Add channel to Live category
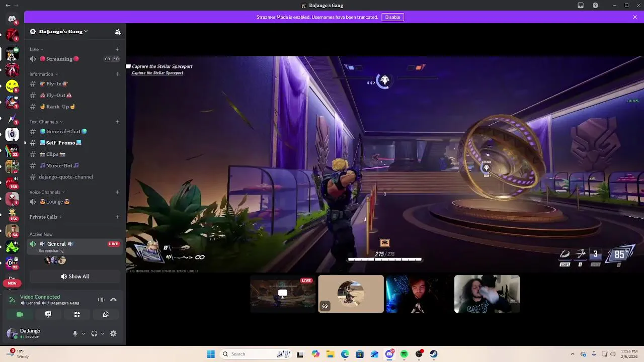The width and height of the screenshot is (644, 362). pos(117,49)
